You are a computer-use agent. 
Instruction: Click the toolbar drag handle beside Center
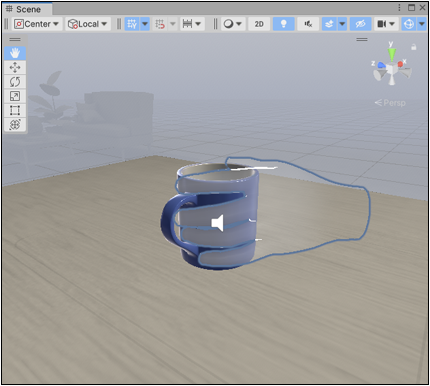(7, 24)
